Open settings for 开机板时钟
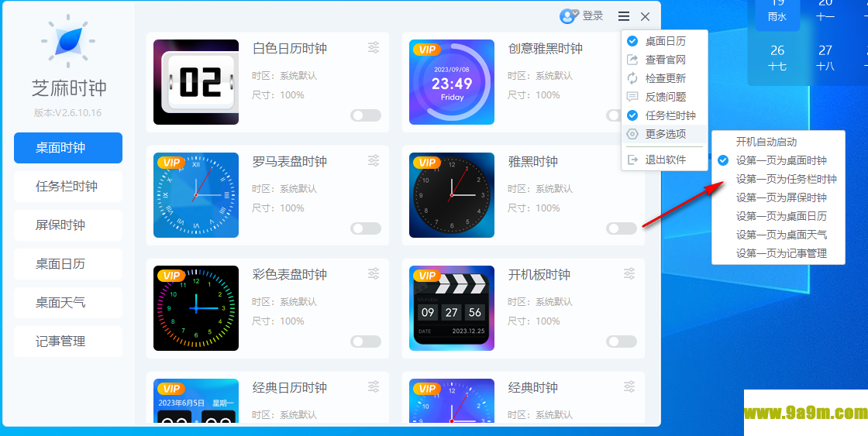The width and height of the screenshot is (868, 436). click(629, 273)
